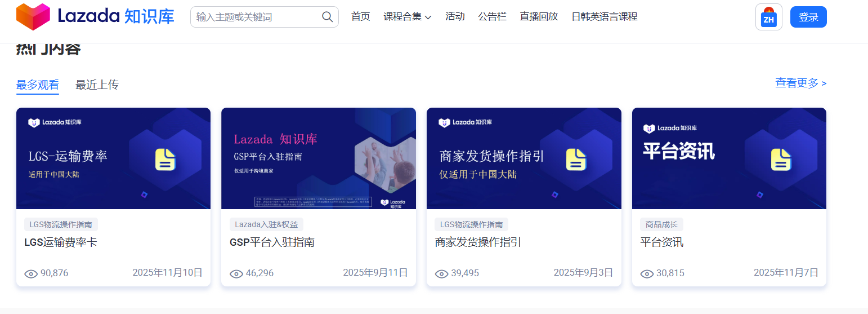The height and width of the screenshot is (314, 868).
Task: Click the LGS-运输费率 banner thumbnail
Action: click(113, 158)
